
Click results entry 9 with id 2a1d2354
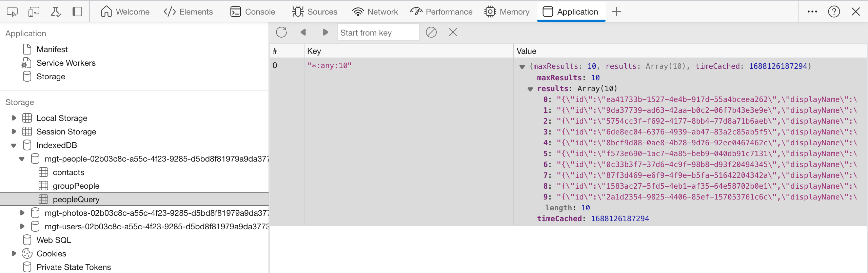[x=700, y=197]
